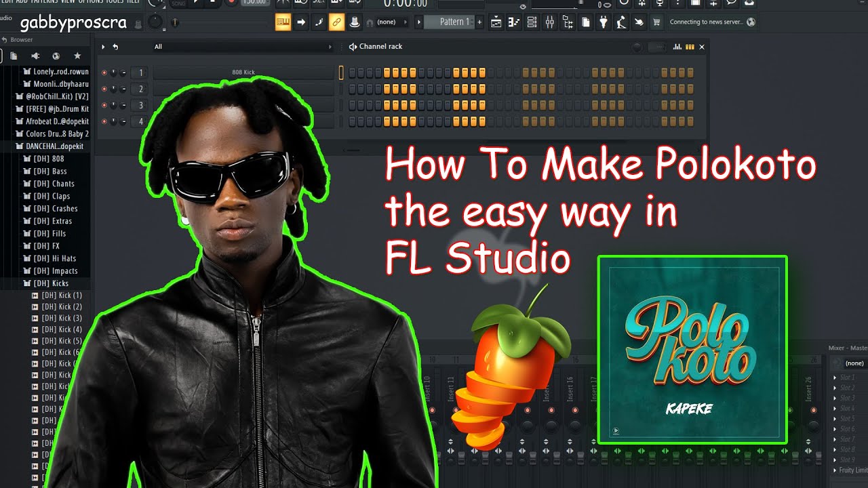The image size is (868, 488).
Task: Collapse the DANCEHAL..dopekit folder
Action: 50,146
